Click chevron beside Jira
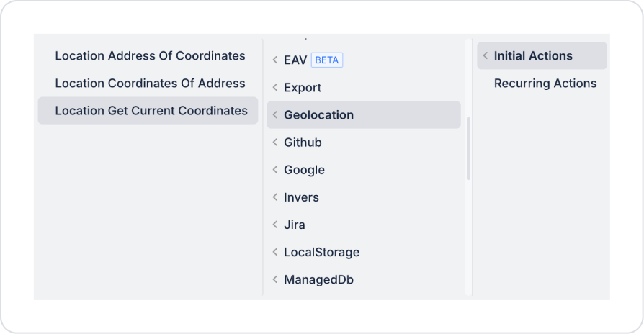Screen dimensions: 644x334 [x=275, y=225]
